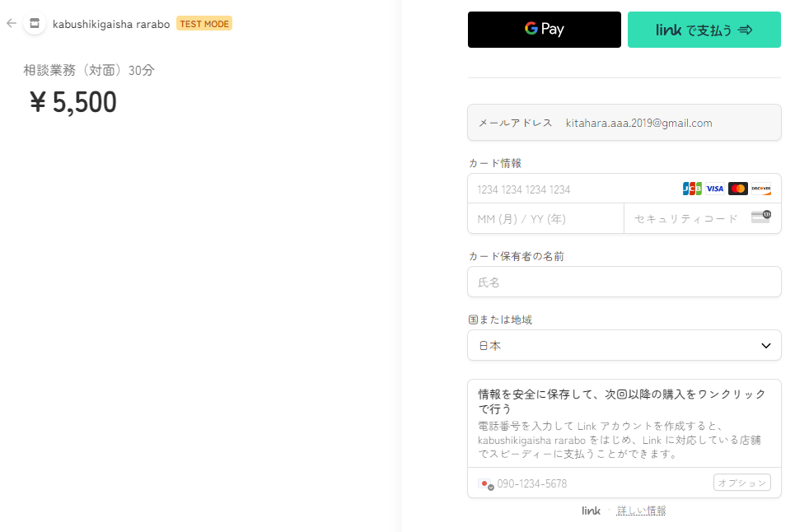Click the Mastercard brand icon
Screen dimensions: 795x532
pos(738,189)
